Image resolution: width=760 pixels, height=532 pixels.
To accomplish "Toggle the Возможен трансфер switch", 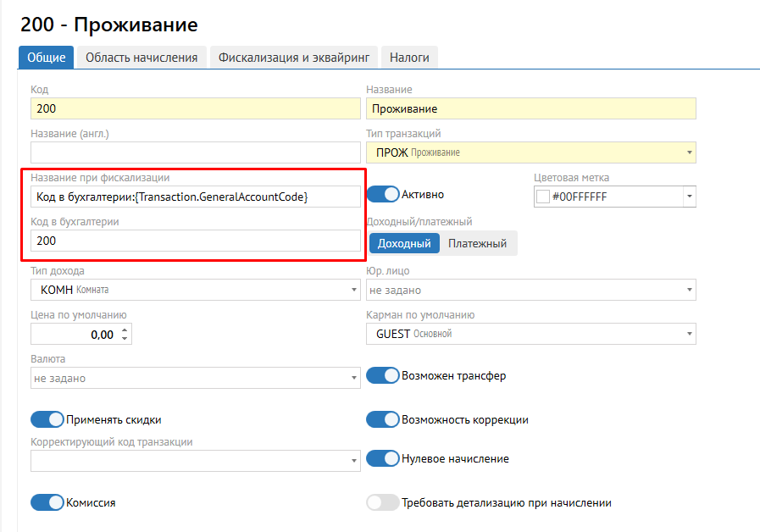I will pos(383,375).
